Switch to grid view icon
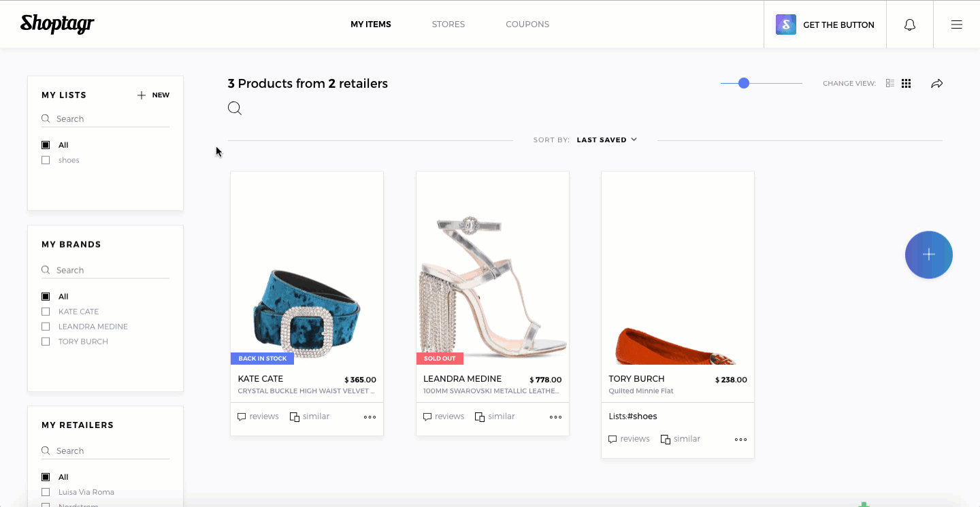Viewport: 980px width, 507px height. pos(906,83)
